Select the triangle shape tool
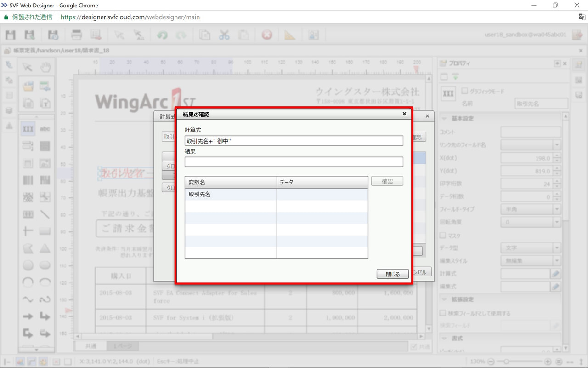This screenshot has width=588, height=368. (x=45, y=248)
